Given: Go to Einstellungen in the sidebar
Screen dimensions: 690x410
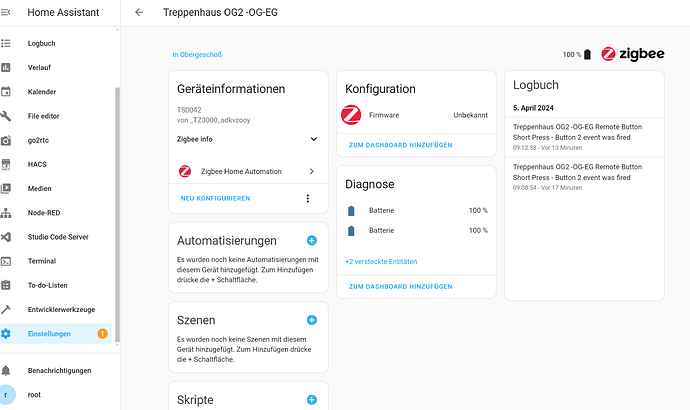Looking at the screenshot, I should click(49, 333).
